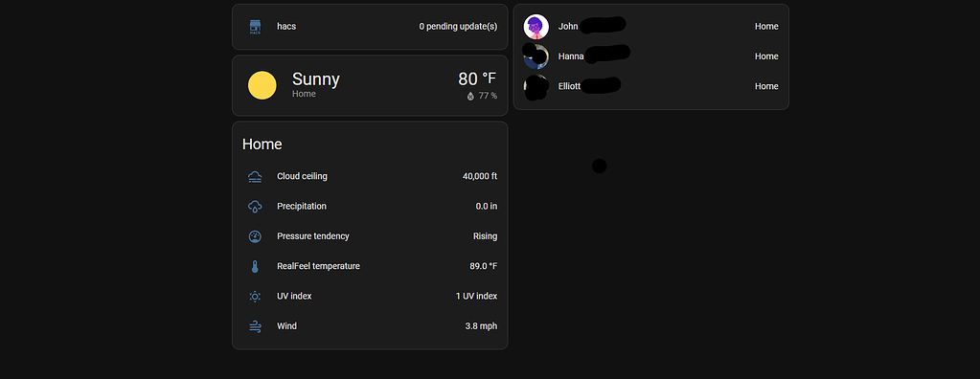Click the HACS store icon

255,27
